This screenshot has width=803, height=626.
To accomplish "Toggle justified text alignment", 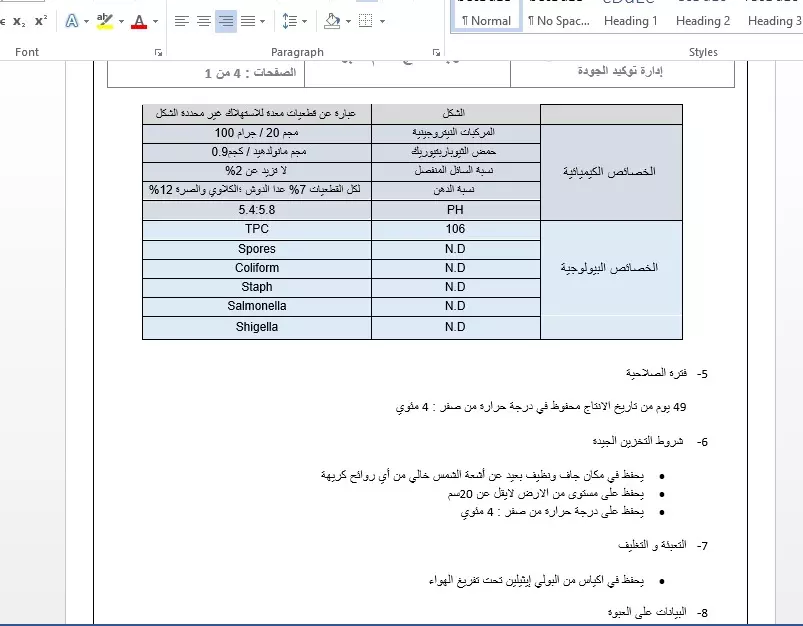I will (248, 20).
